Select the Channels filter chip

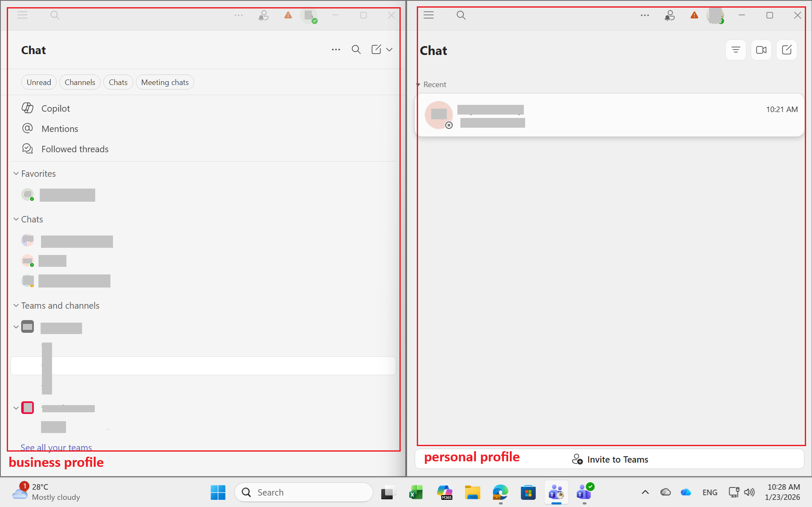(80, 82)
